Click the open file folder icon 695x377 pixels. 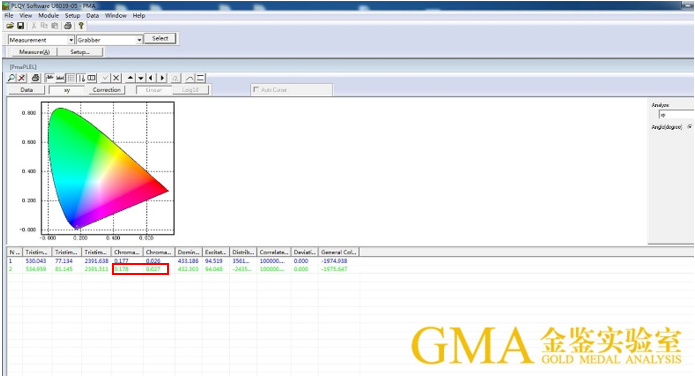pos(10,26)
